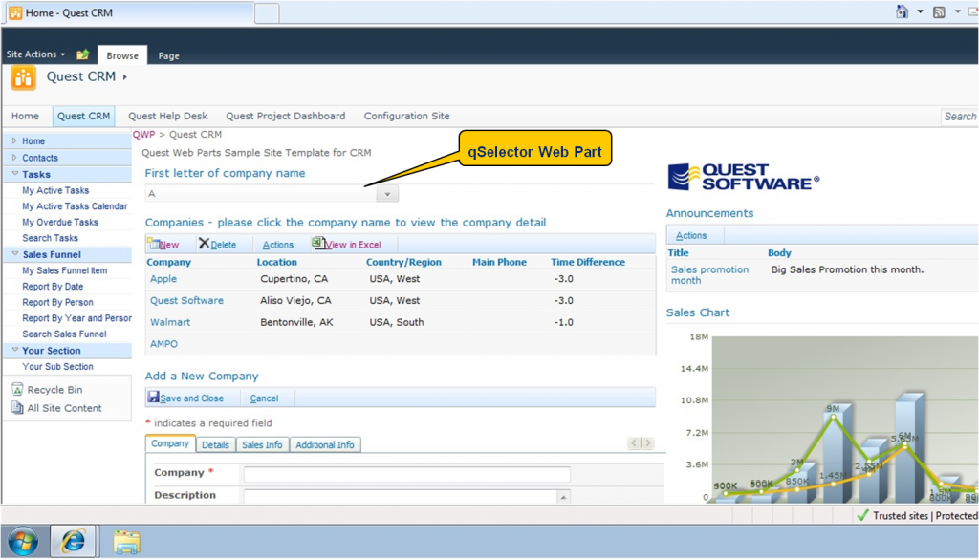Image resolution: width=979 pixels, height=560 pixels.
Task: Open Windows Explorer folder in taskbar
Action: (127, 541)
